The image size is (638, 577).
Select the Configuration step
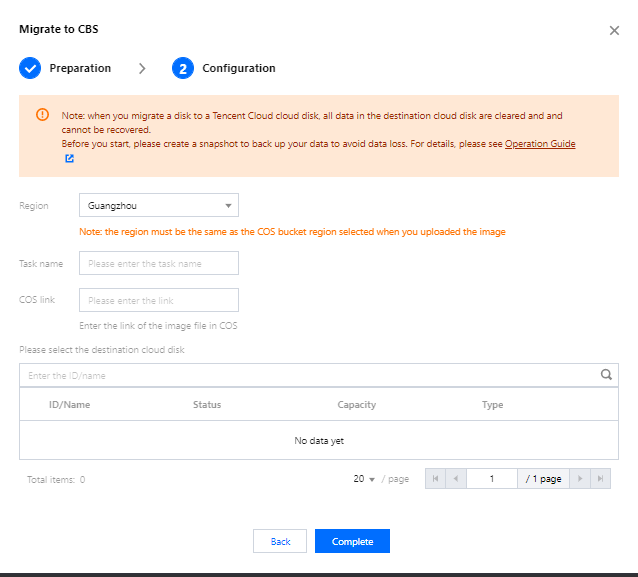point(238,68)
